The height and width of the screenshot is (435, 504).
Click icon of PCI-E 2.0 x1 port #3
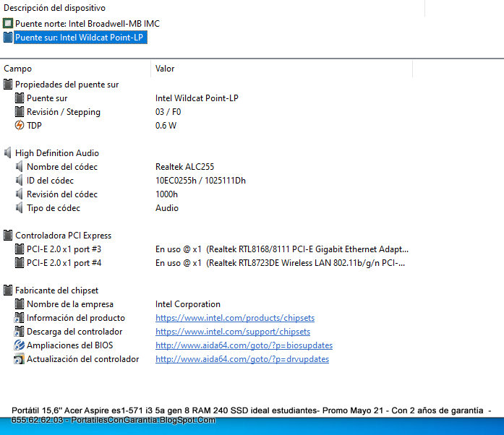coord(20,249)
